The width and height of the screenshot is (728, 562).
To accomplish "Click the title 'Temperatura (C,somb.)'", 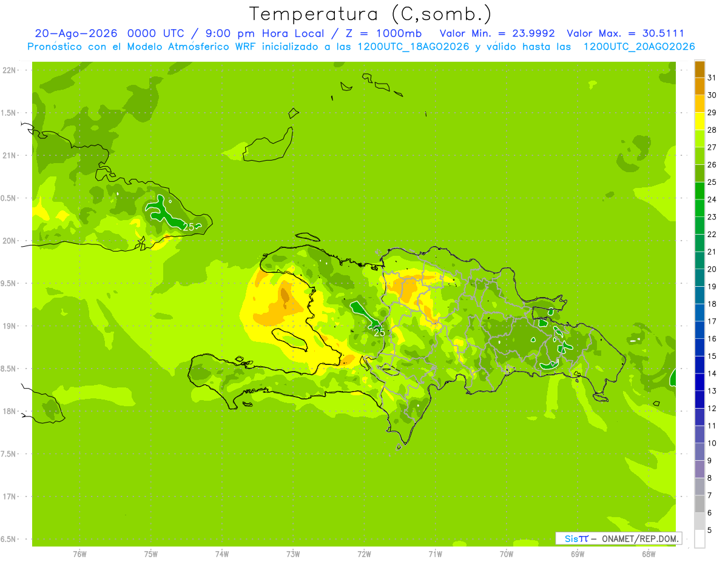I will [x=370, y=13].
